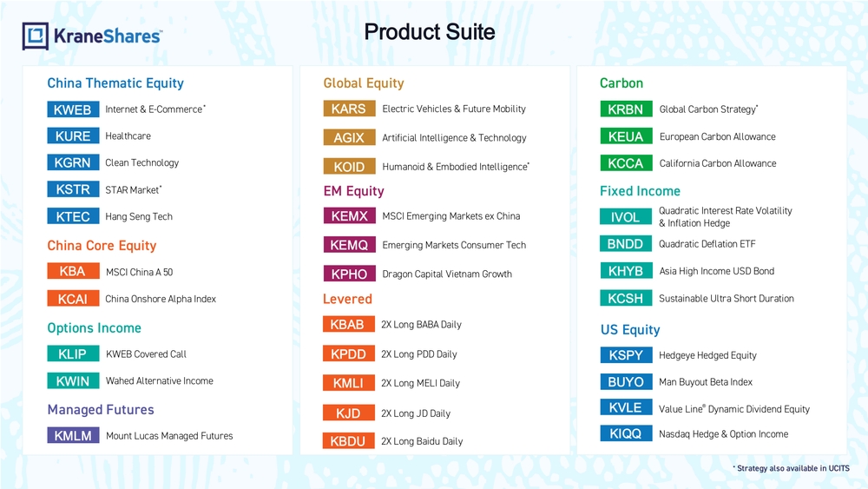Click the IVOL ticker badge
Image resolution: width=868 pixels, height=489 pixels.
625,217
